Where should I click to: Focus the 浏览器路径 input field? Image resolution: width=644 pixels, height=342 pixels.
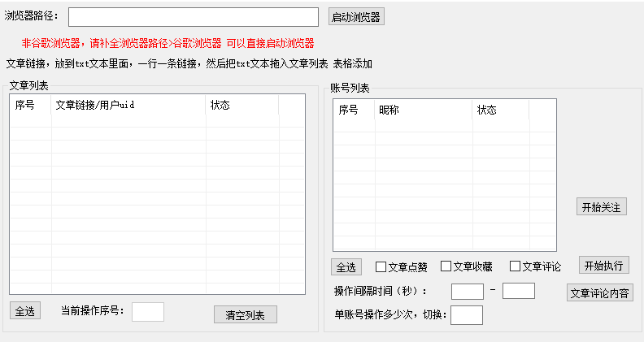tap(193, 17)
